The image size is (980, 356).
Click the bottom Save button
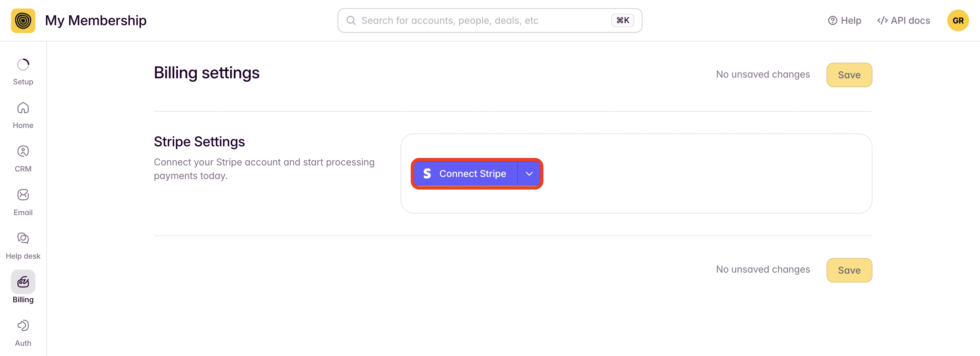point(849,271)
